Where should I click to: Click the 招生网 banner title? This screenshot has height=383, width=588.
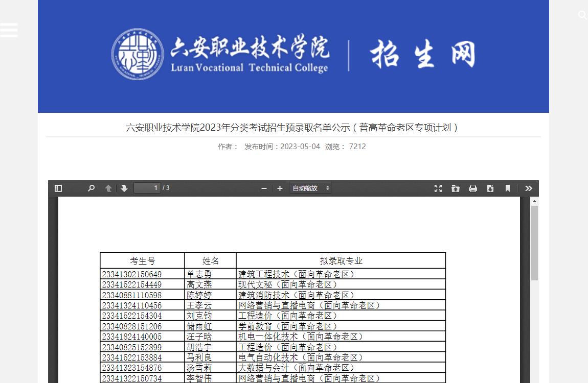pyautogui.click(x=423, y=54)
